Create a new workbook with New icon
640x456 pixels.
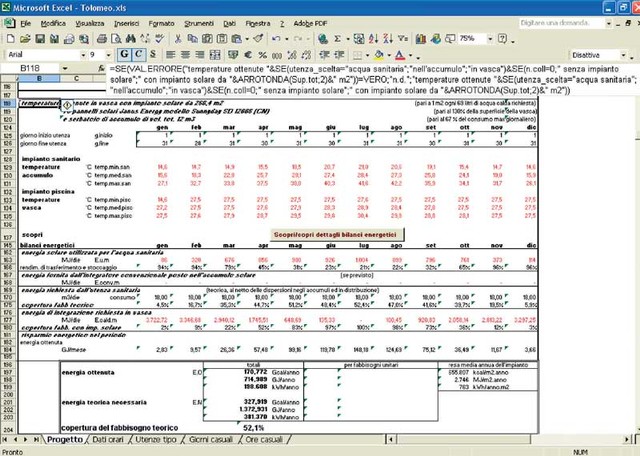11,39
